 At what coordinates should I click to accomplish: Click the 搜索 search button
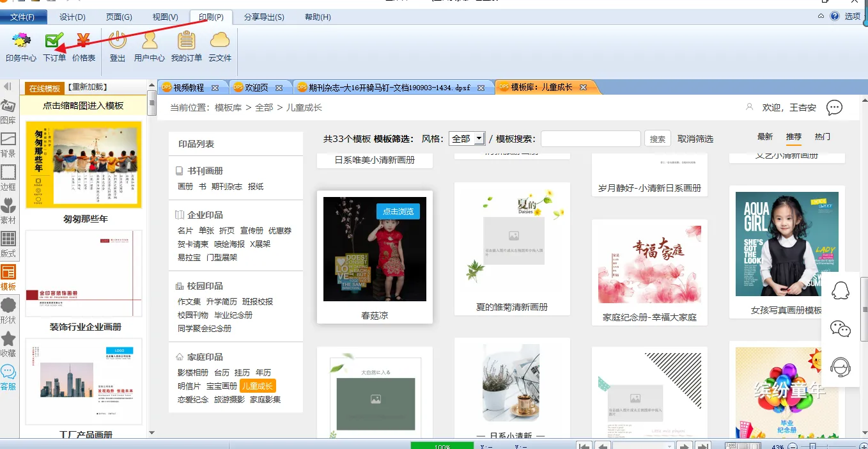pyautogui.click(x=658, y=139)
